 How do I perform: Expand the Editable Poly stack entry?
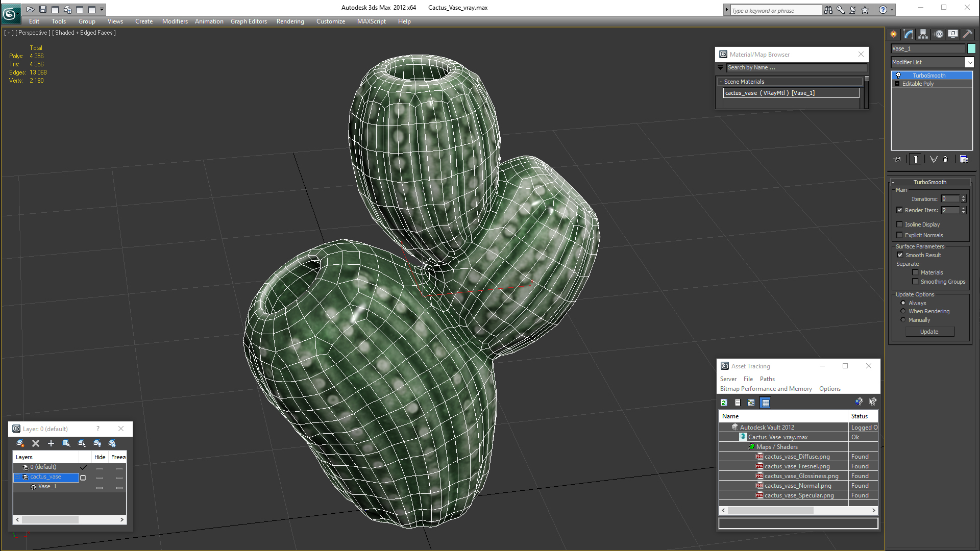897,84
